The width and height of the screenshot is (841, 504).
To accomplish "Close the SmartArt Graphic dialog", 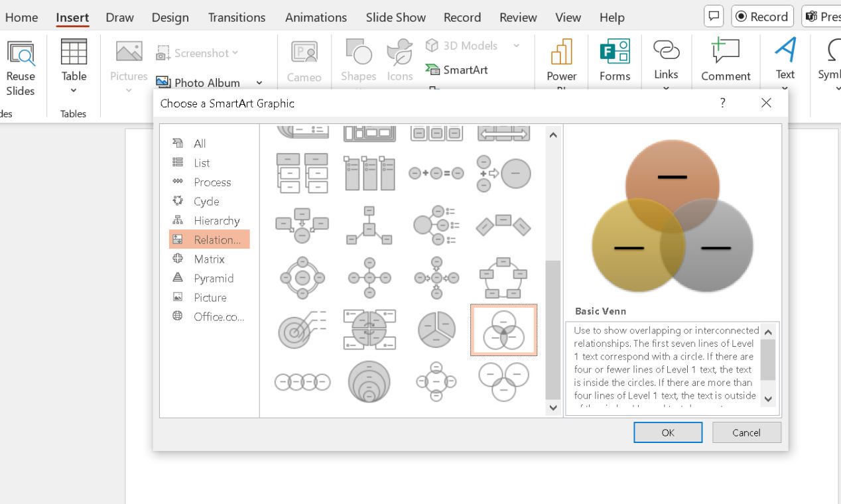I will pos(766,103).
